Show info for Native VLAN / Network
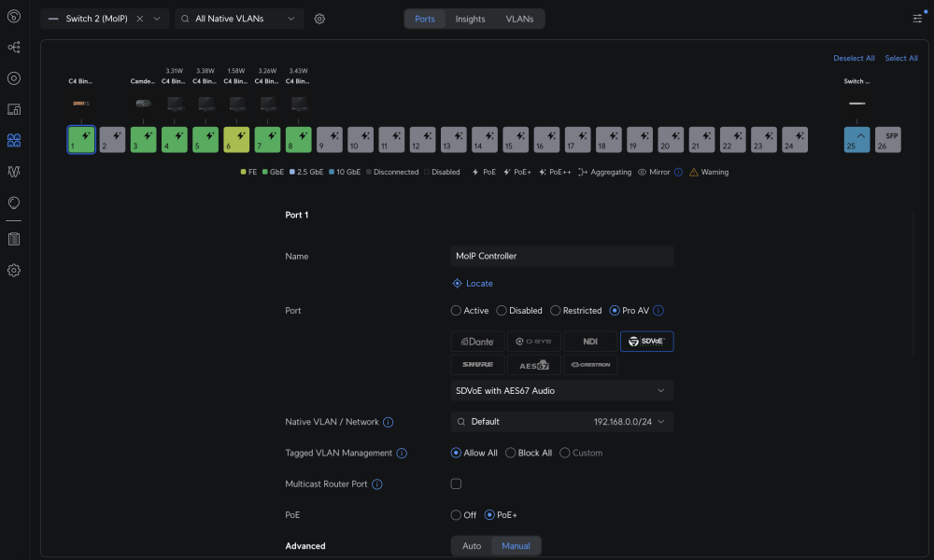The width and height of the screenshot is (934, 560). click(388, 422)
